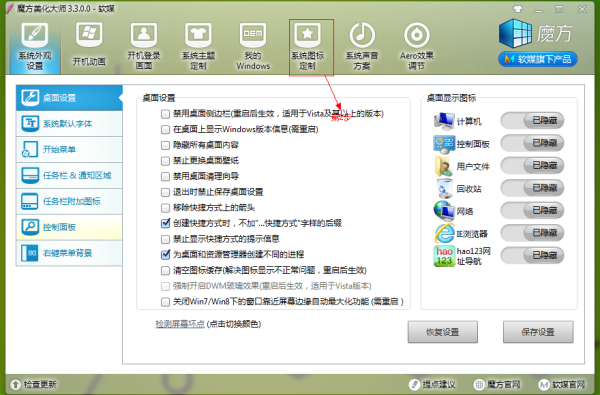Click 保存设置 button

click(x=538, y=332)
